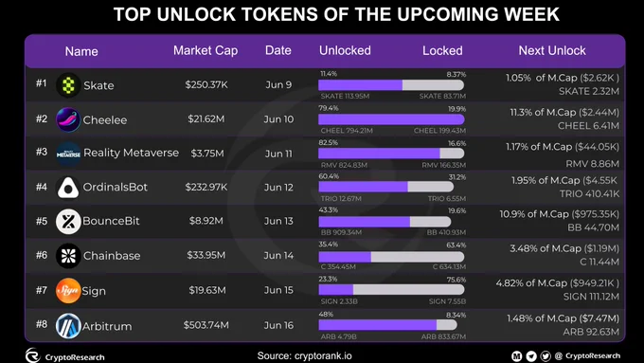
Task: Select the Next Unlock column header
Action: [552, 50]
